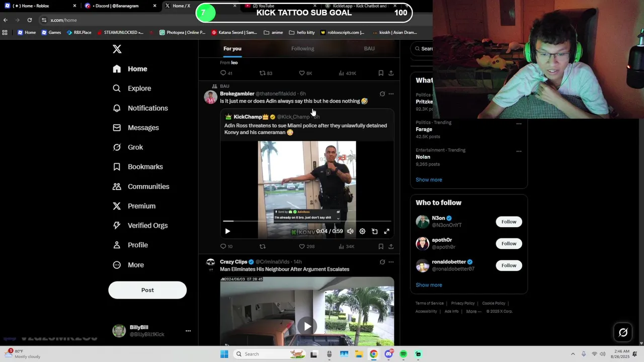The image size is (644, 362).
Task: Open Messages in X sidebar
Action: pos(136,128)
